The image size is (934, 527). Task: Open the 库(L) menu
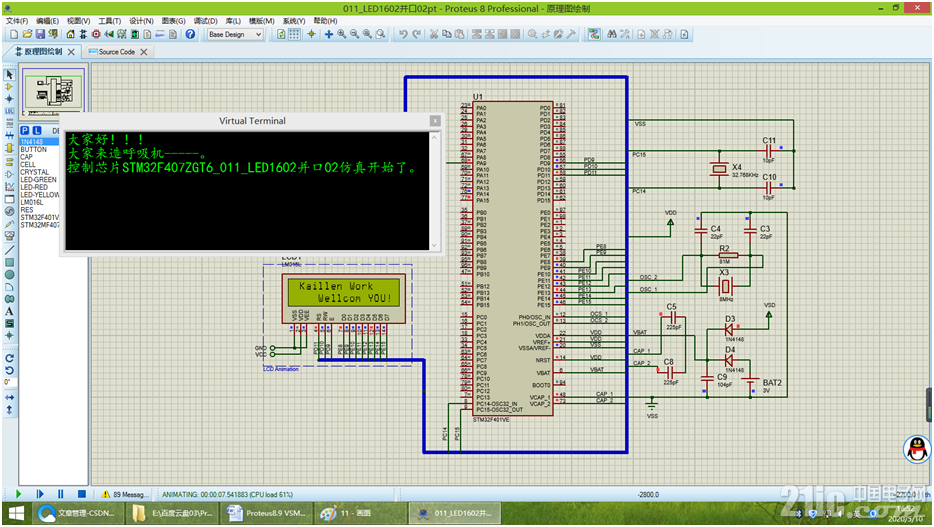tap(233, 21)
